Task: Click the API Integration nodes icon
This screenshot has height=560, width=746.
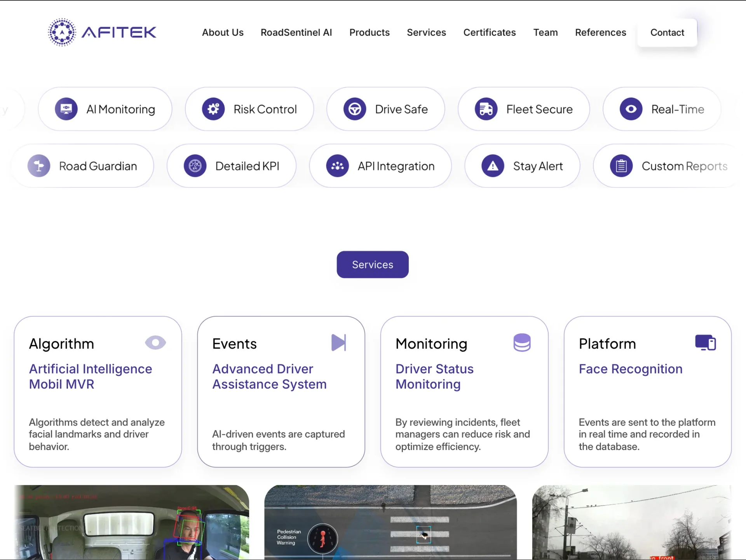Action: point(337,166)
